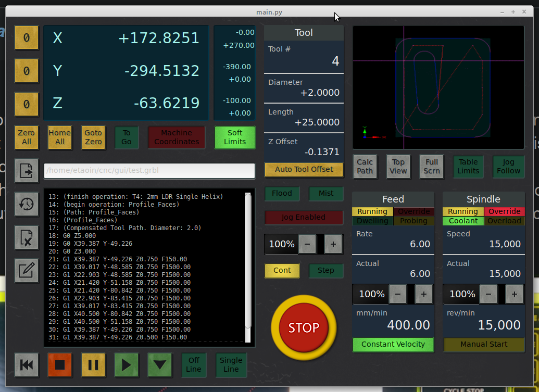
Task: Pause the running program
Action: click(93, 365)
